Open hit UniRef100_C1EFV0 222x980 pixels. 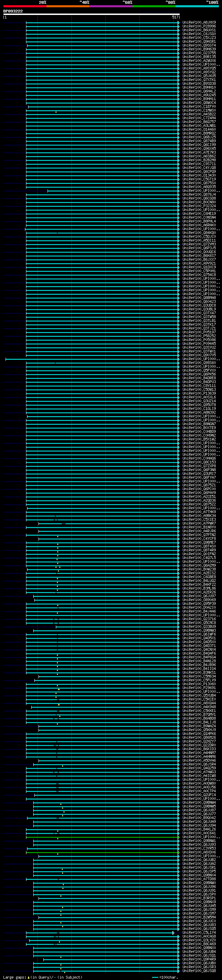tap(199, 106)
